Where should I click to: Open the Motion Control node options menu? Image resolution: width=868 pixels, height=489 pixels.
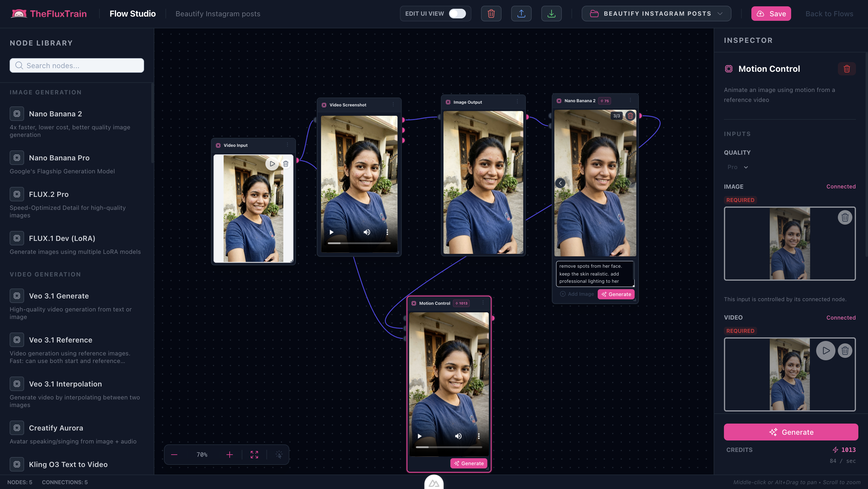(x=483, y=303)
